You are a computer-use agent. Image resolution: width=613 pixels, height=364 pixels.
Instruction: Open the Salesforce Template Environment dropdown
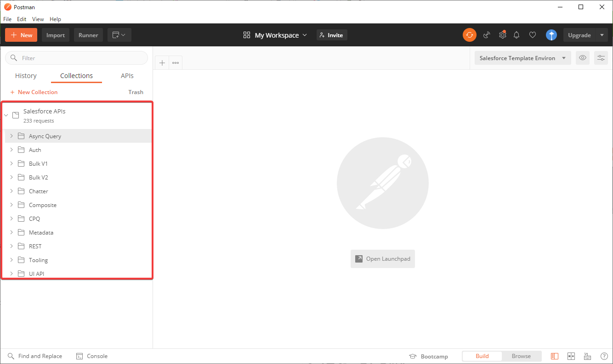pos(523,58)
